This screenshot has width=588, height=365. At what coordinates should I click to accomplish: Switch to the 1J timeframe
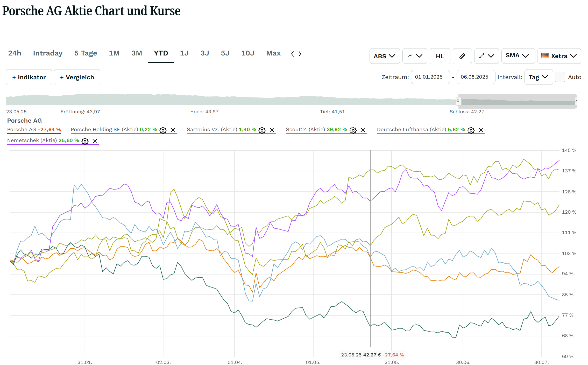(x=184, y=53)
